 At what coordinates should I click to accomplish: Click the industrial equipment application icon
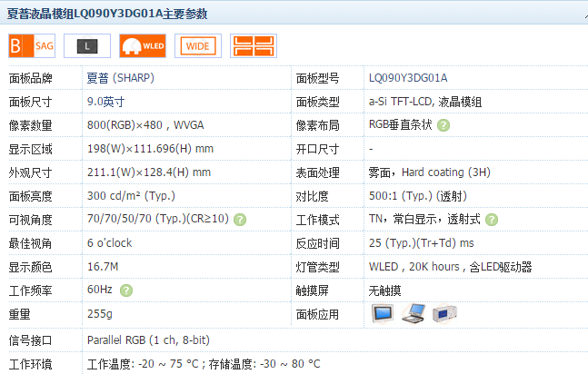[x=444, y=314]
